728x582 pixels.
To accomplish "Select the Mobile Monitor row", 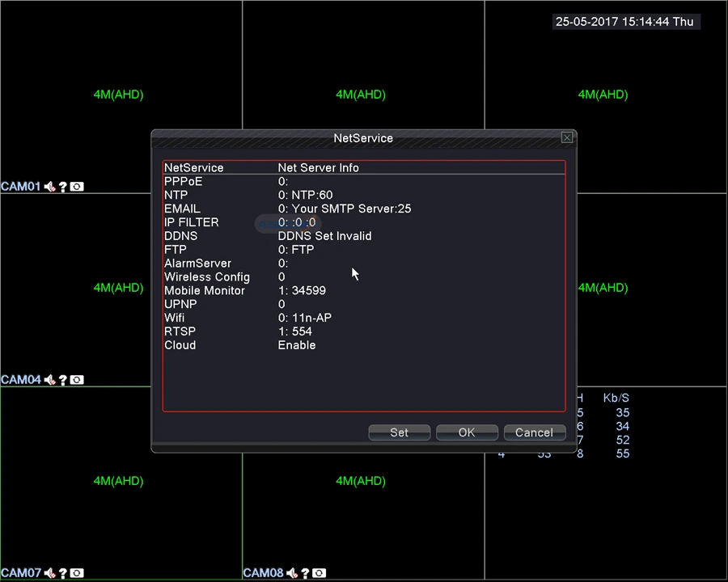I will 364,290.
